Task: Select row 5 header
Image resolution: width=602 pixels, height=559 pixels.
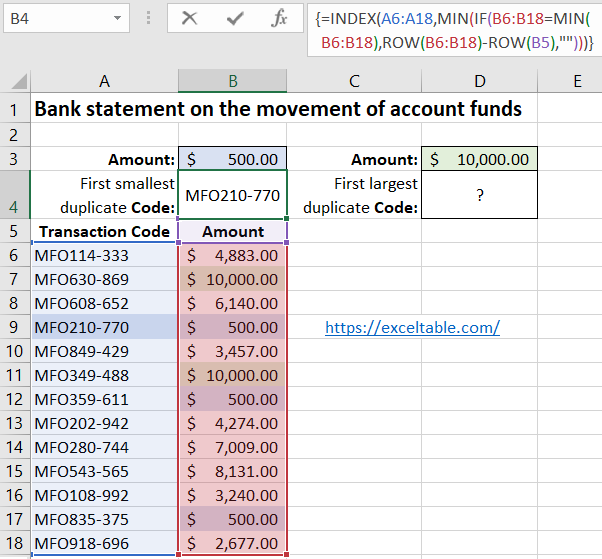Action: tap(15, 231)
